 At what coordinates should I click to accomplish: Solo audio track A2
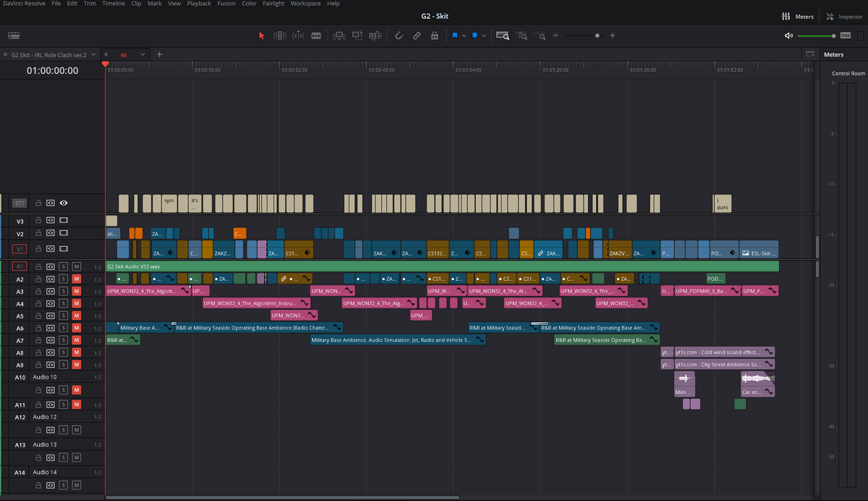click(x=64, y=279)
